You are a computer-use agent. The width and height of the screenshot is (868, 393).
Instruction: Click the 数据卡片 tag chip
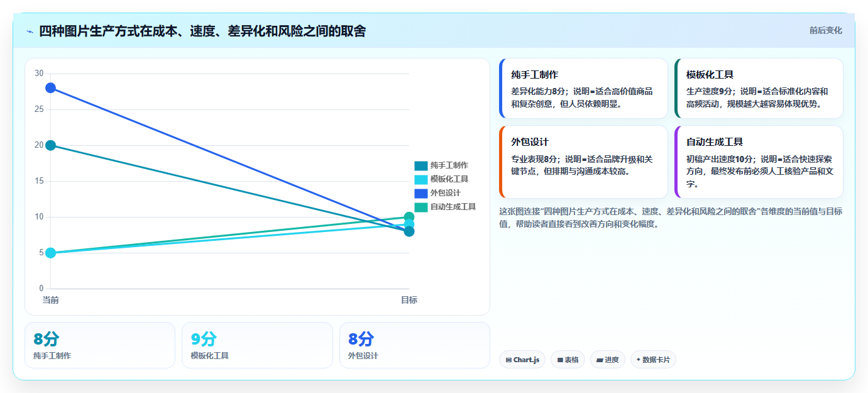(653, 360)
